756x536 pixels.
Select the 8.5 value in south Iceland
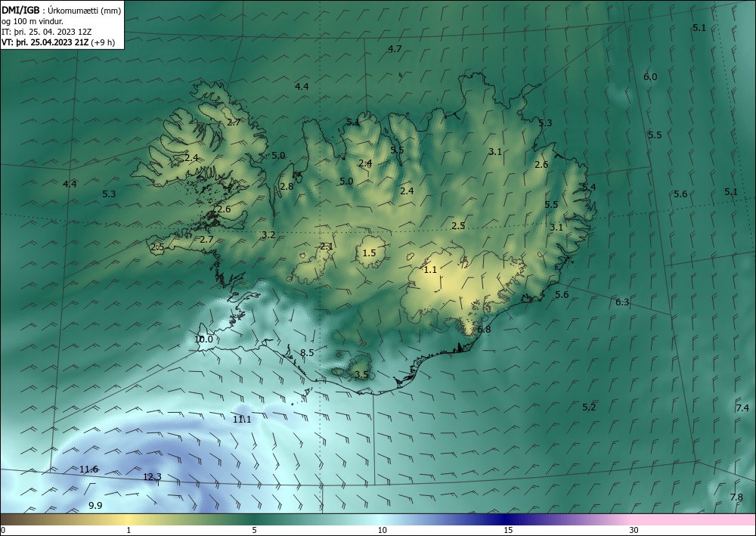coord(307,353)
